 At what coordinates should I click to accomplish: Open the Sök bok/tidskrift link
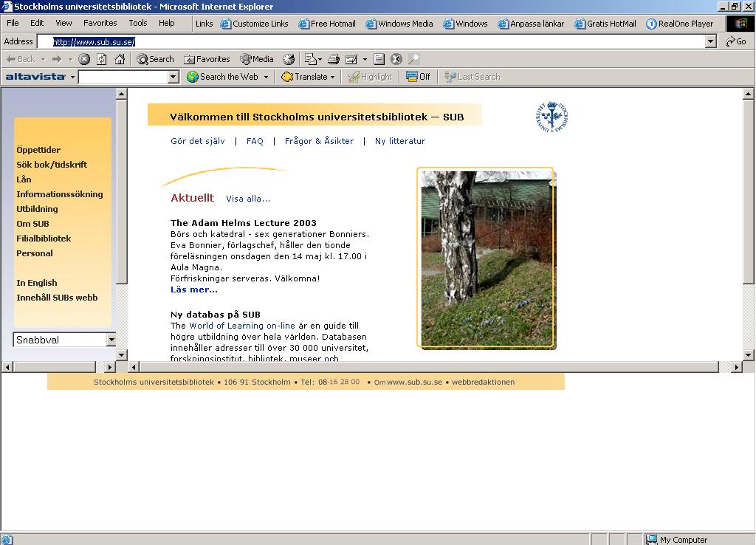tap(52, 165)
